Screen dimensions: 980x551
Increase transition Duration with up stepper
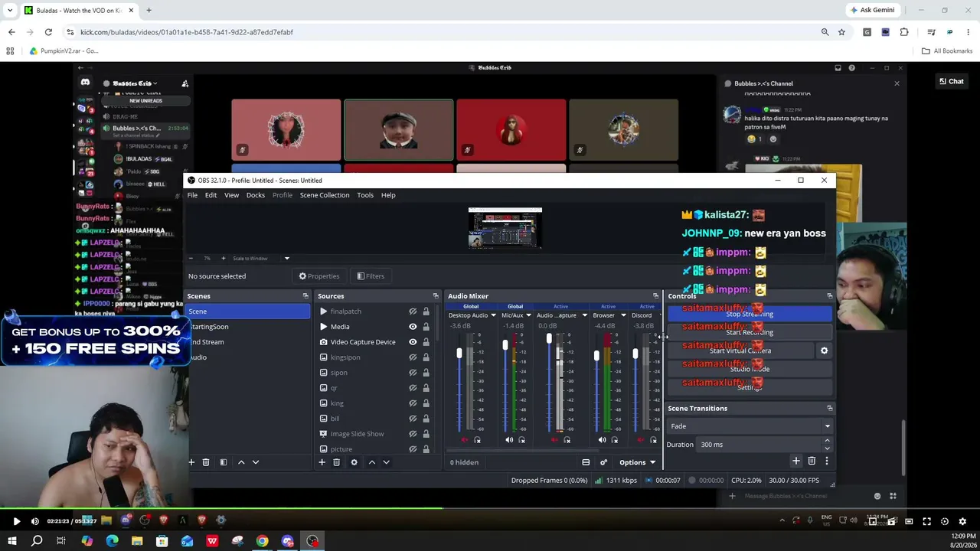pyautogui.click(x=827, y=441)
